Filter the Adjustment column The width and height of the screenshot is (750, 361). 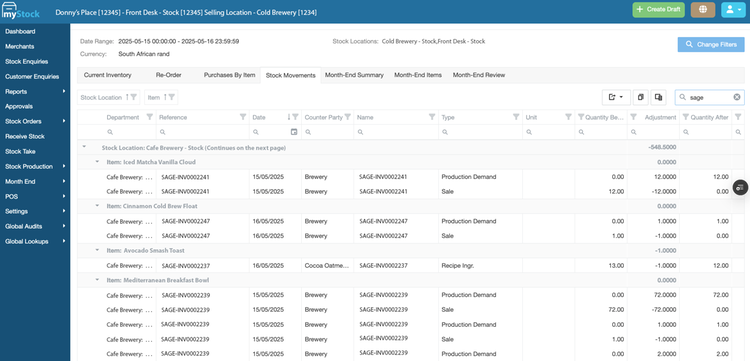(x=633, y=117)
